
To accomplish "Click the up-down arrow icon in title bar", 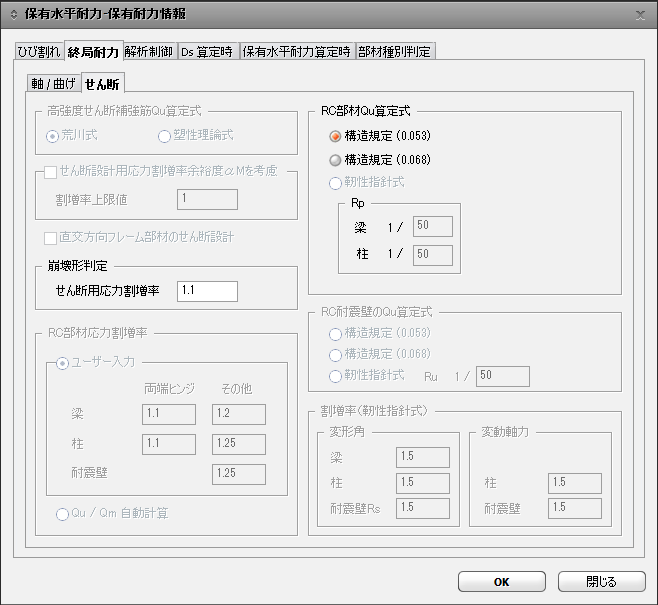I will (x=14, y=15).
